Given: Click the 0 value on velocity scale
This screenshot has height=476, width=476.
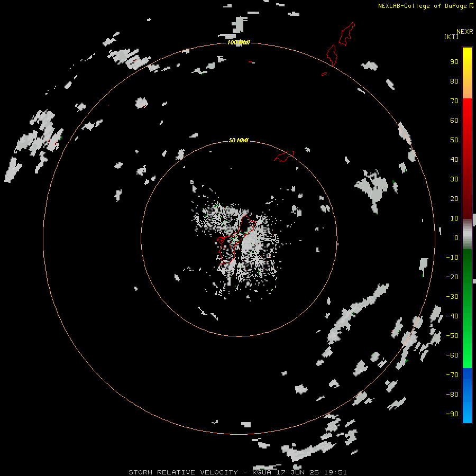Looking at the screenshot, I should pyautogui.click(x=456, y=237).
